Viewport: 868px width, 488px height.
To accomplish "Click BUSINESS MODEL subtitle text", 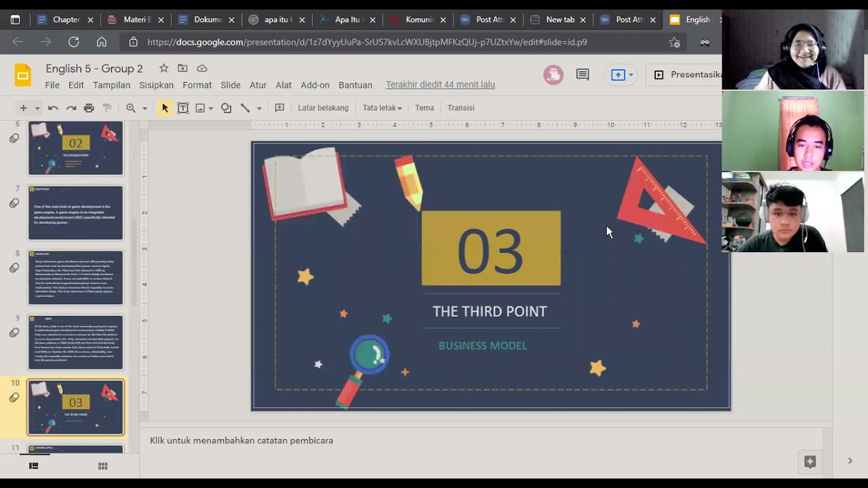I will [483, 346].
